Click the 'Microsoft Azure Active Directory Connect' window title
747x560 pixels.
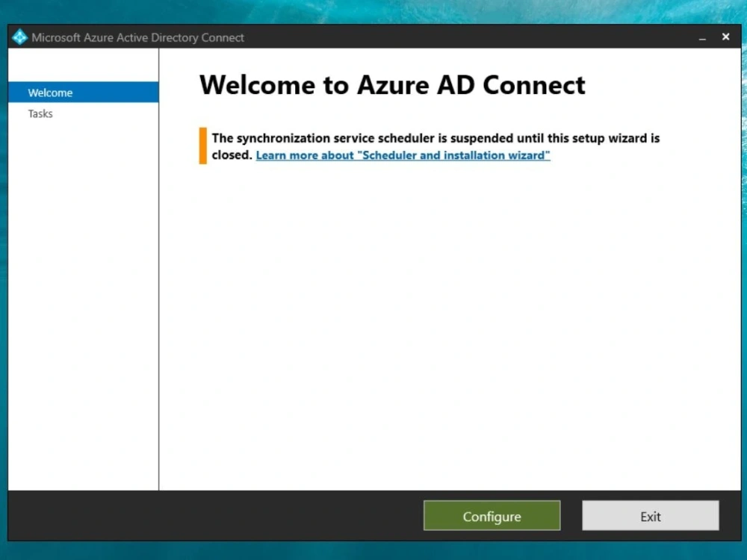point(137,37)
